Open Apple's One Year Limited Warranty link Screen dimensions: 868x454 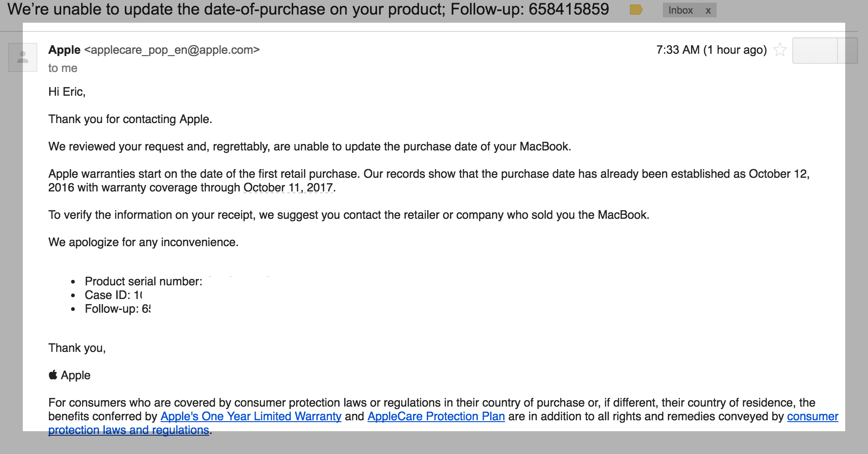[x=251, y=416]
